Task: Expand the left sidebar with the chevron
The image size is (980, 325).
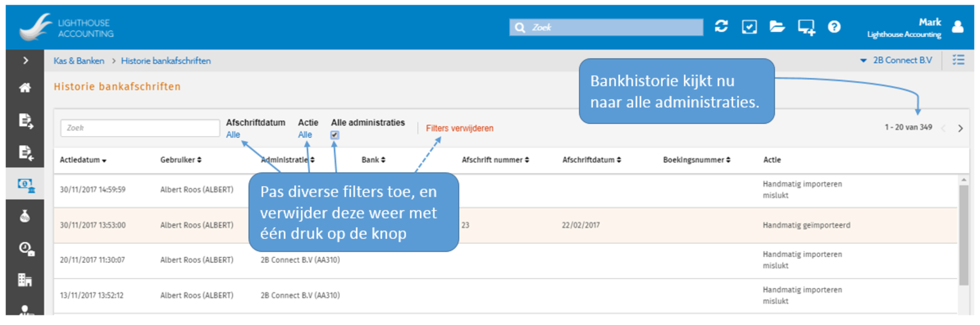Action: click(26, 61)
